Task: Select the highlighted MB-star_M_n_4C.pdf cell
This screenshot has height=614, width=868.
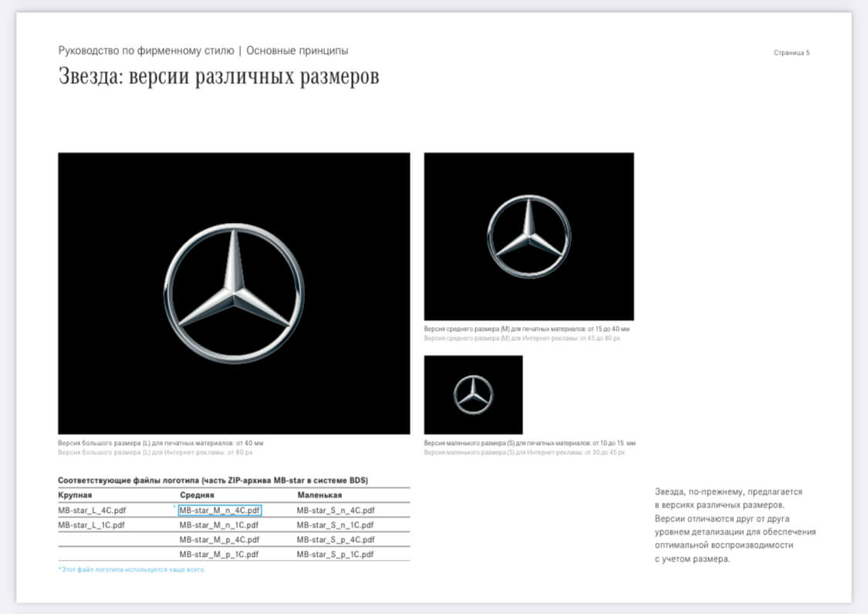Action: [x=220, y=511]
